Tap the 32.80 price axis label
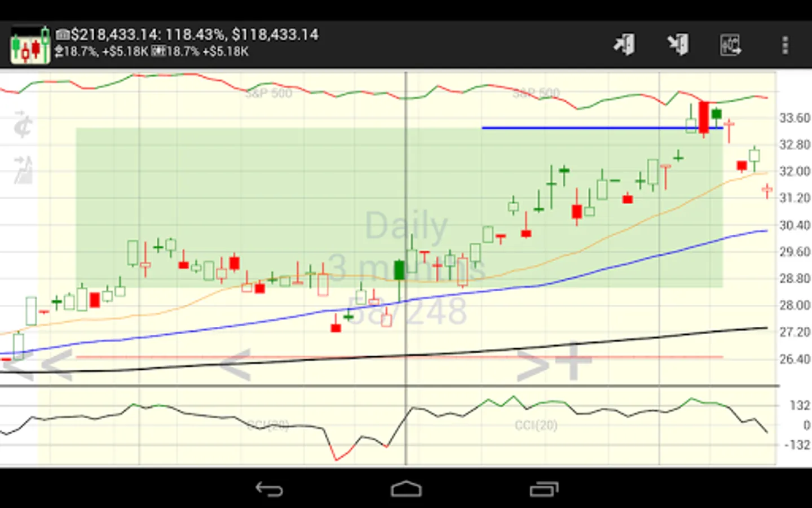This screenshot has height=508, width=812. [x=795, y=144]
